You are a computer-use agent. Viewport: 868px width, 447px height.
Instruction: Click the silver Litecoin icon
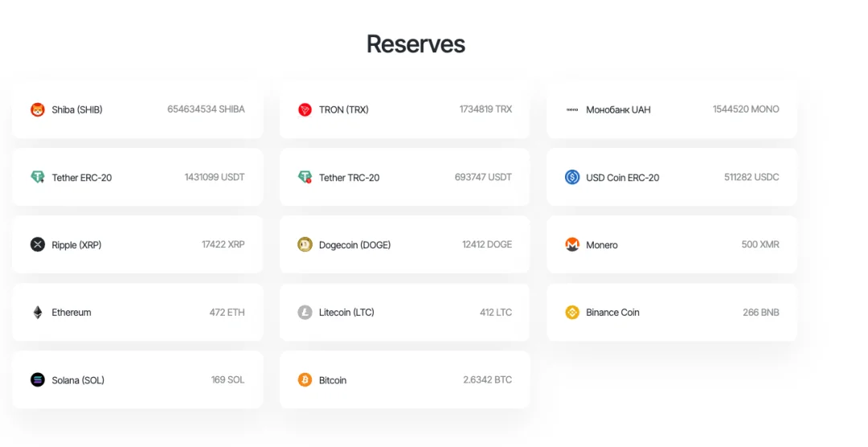pyautogui.click(x=305, y=313)
